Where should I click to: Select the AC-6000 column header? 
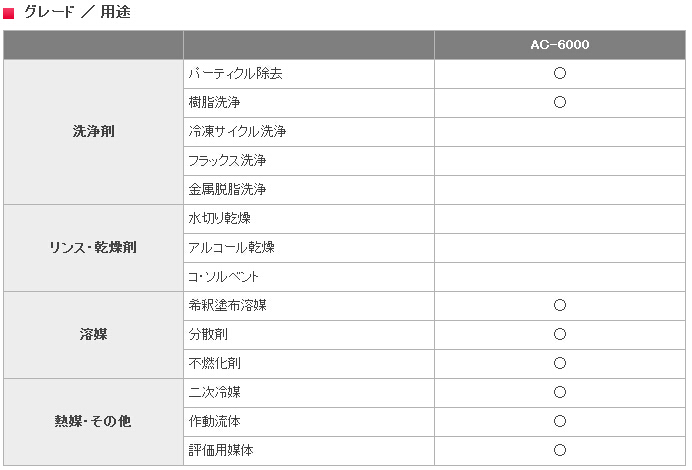[x=560, y=45]
